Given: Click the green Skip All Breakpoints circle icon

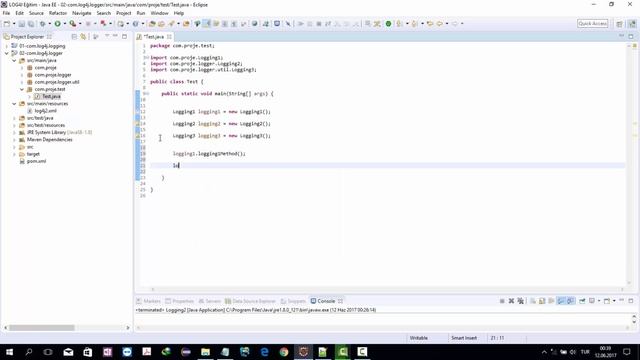Looking at the screenshot, I should 388,24.
